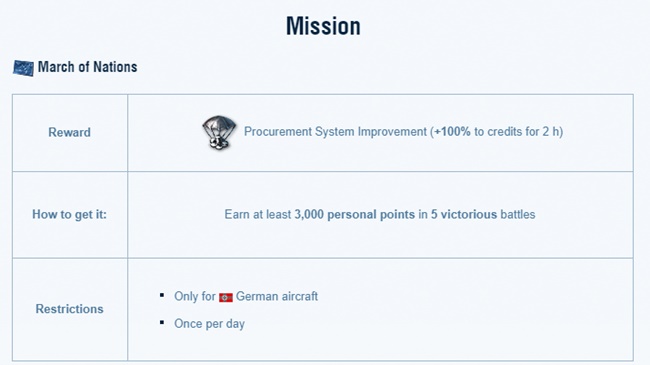This screenshot has height=365, width=650.
Task: Click Procurement System Improvement reward text
Action: coord(335,132)
